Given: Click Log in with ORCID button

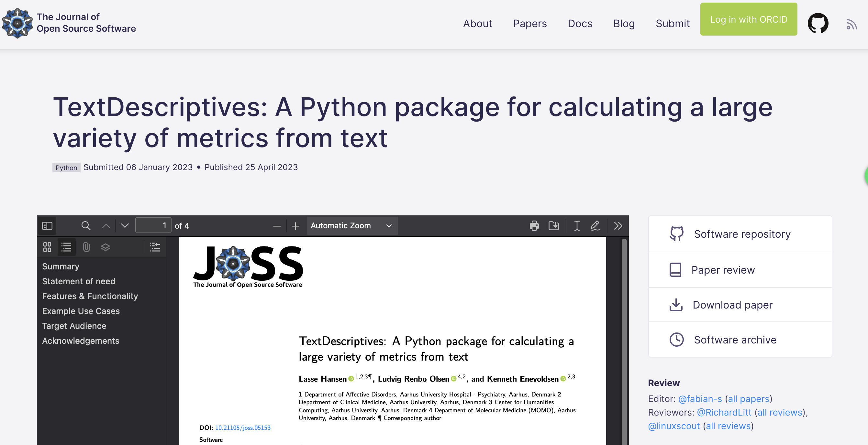Looking at the screenshot, I should point(748,19).
